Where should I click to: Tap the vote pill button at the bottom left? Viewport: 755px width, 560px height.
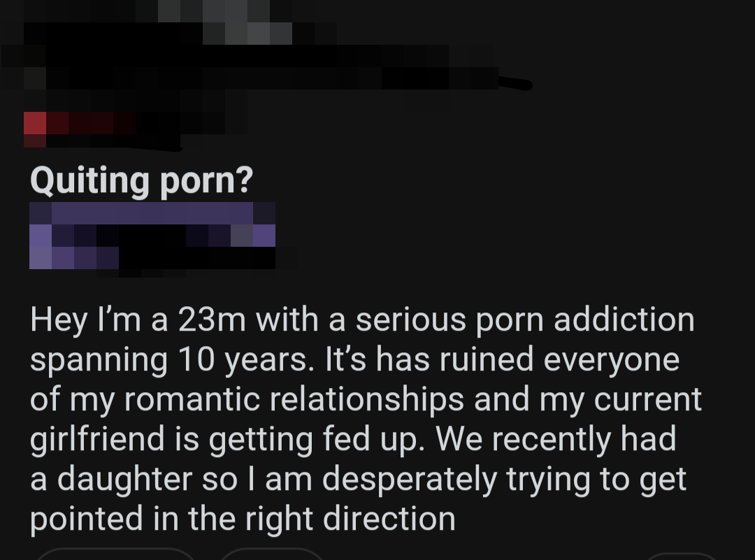pyautogui.click(x=115, y=554)
